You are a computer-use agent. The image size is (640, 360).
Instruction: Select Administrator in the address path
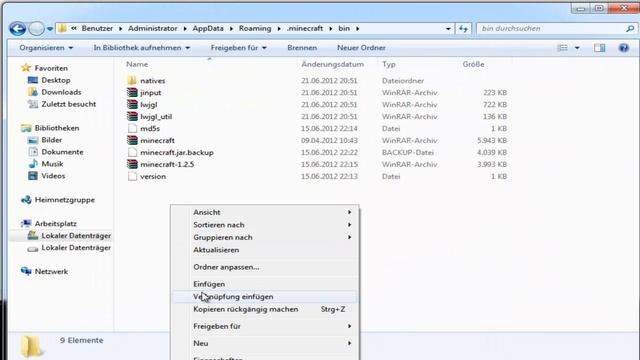(x=152, y=29)
